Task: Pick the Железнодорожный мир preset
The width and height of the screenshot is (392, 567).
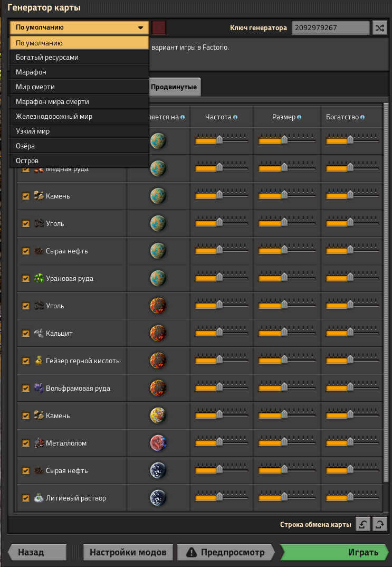Action: (x=79, y=117)
